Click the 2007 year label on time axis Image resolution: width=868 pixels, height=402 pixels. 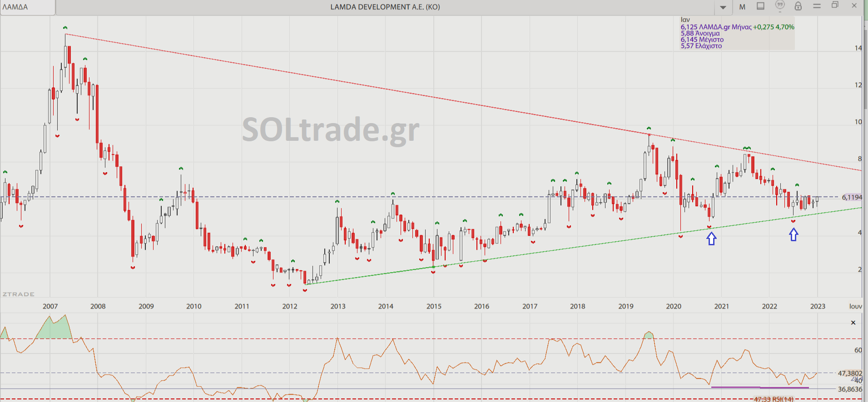50,306
